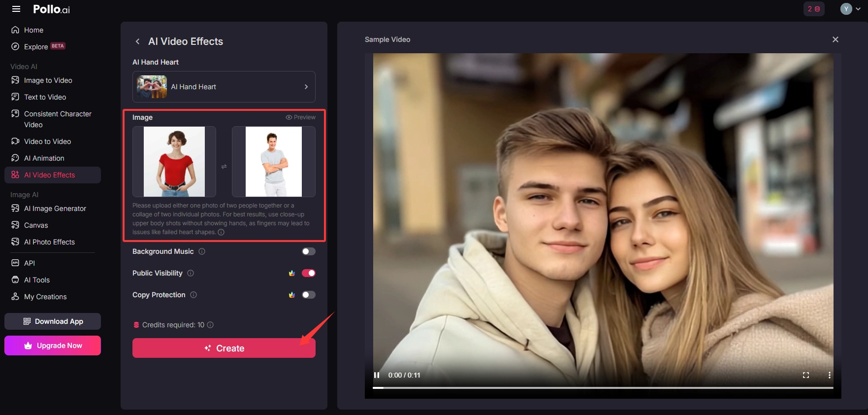The height and width of the screenshot is (415, 868).
Task: Open Public Visibility info icon
Action: click(x=191, y=273)
